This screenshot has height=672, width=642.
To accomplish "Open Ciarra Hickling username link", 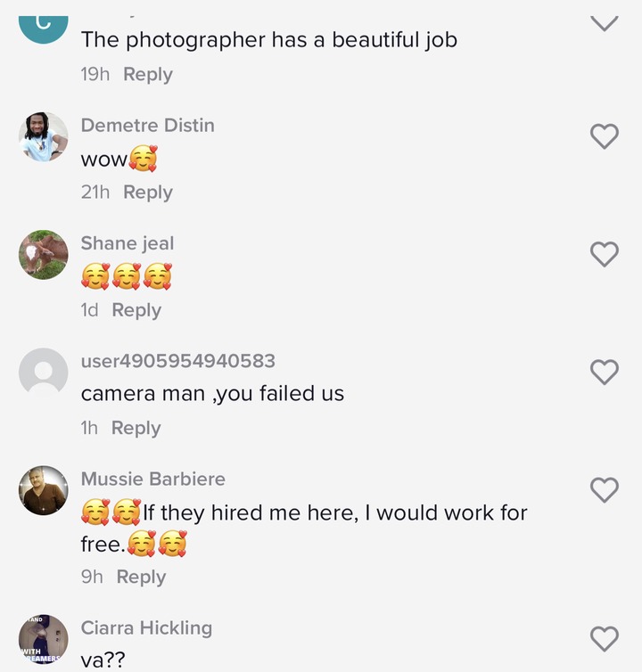I will pyautogui.click(x=146, y=628).
